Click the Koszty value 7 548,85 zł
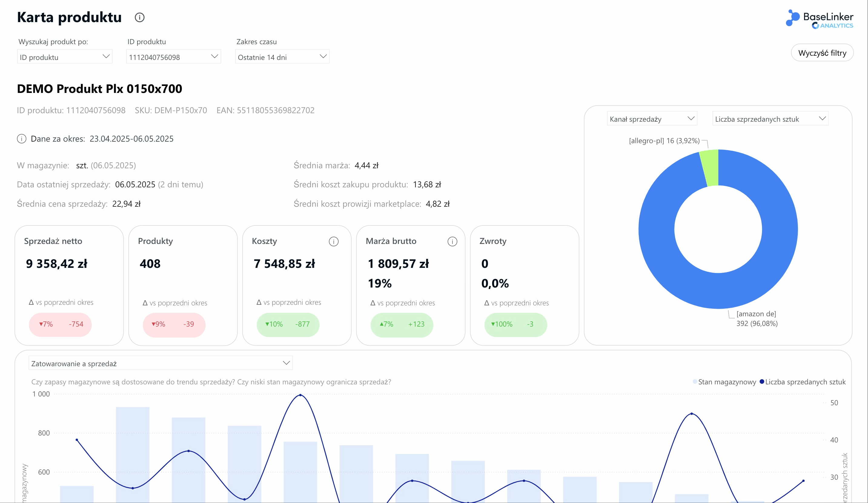 284,264
